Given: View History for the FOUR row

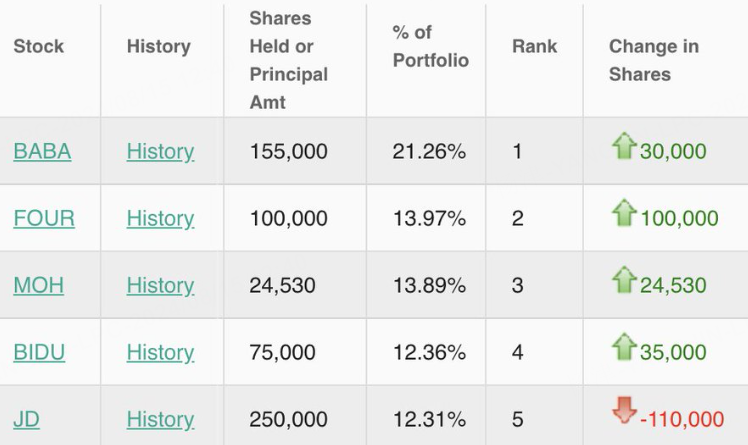Looking at the screenshot, I should click(x=160, y=219).
